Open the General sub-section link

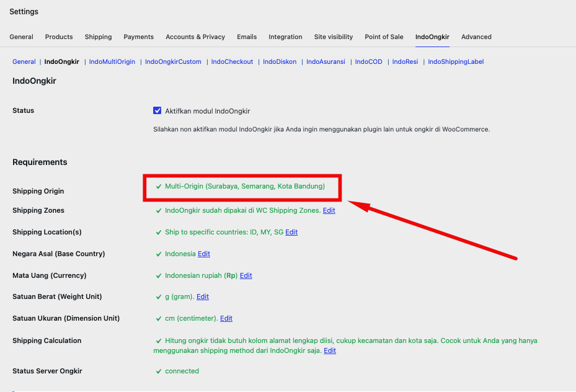(24, 62)
